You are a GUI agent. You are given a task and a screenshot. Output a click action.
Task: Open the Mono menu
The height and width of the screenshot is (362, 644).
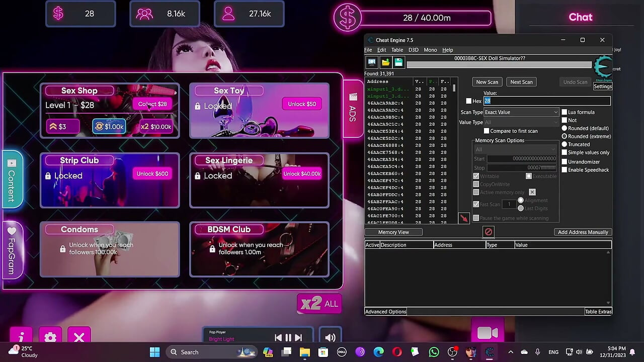point(430,50)
